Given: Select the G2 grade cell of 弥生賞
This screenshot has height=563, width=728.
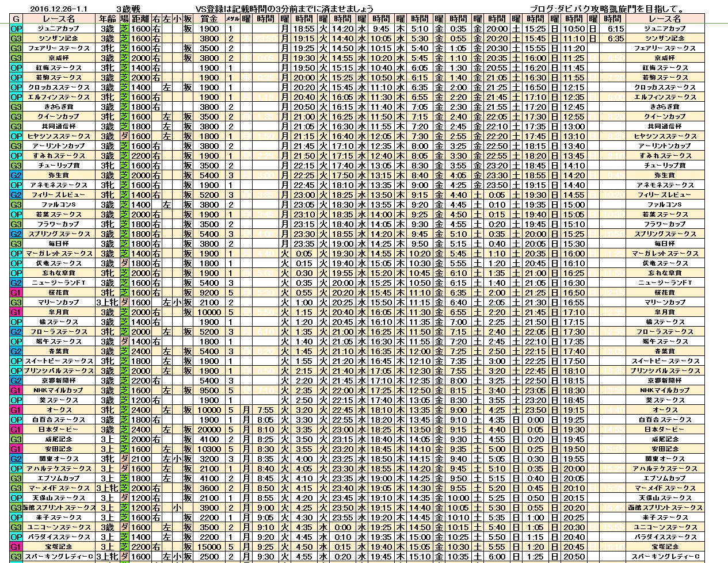Looking at the screenshot, I should tap(16, 175).
